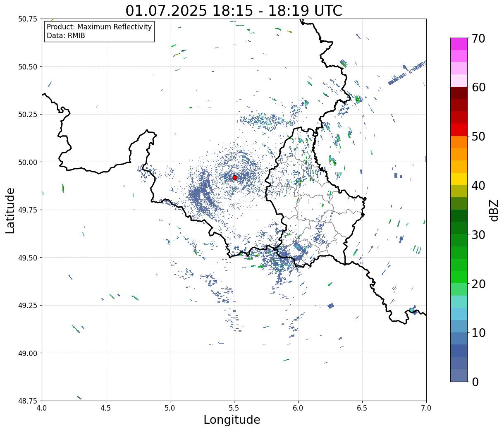Image resolution: width=504 pixels, height=430 pixels.
Task: Click the longitude tick label 4.0
Action: (42, 408)
